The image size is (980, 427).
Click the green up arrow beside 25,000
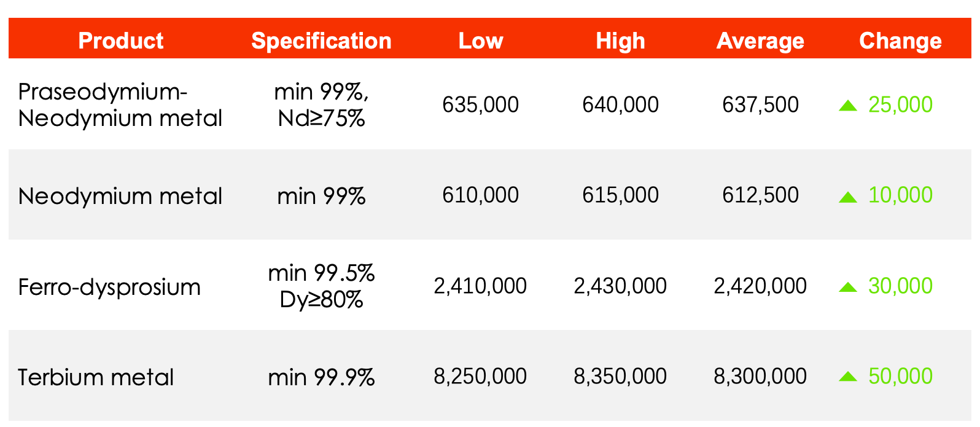[x=847, y=106]
